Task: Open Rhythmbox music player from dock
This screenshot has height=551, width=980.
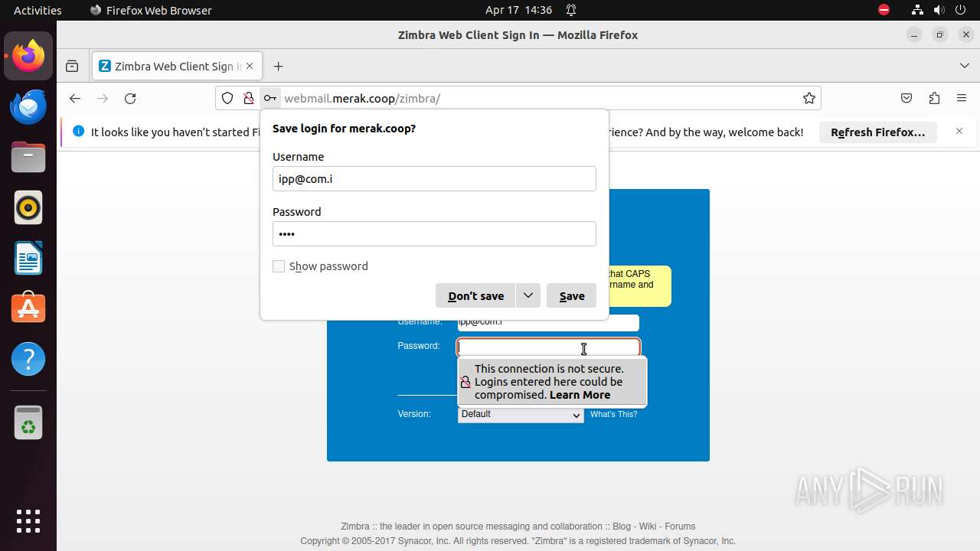Action: [x=28, y=207]
